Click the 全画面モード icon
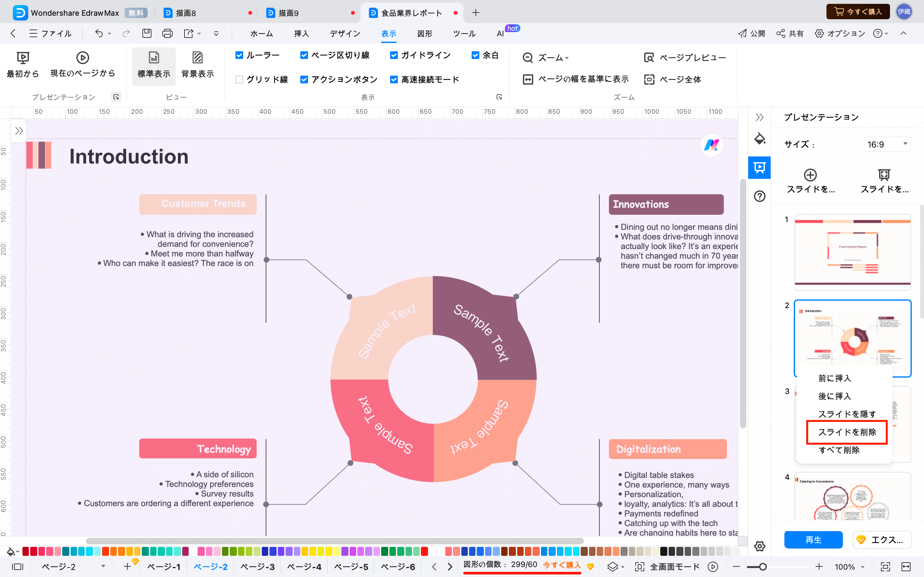924x577 pixels. click(x=640, y=566)
